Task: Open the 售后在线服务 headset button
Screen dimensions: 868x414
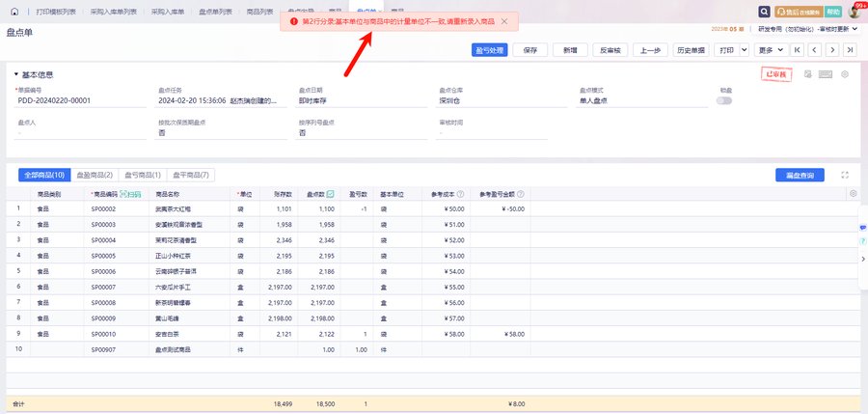Action: (x=799, y=12)
